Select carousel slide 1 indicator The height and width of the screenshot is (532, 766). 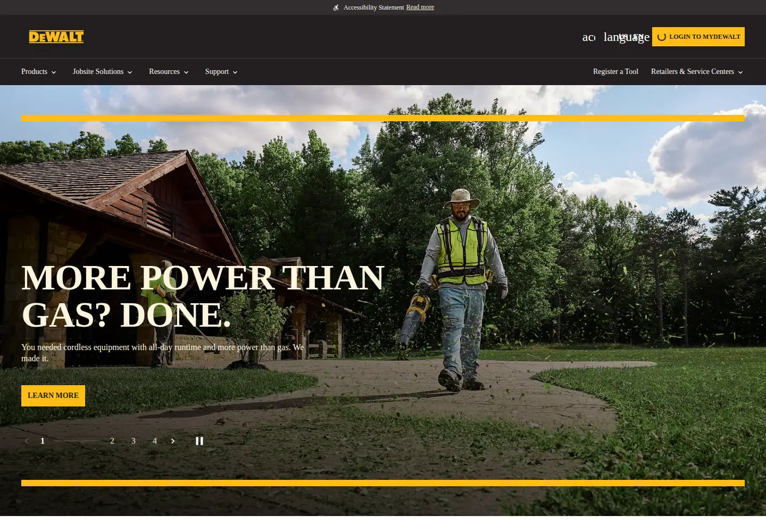coord(43,441)
